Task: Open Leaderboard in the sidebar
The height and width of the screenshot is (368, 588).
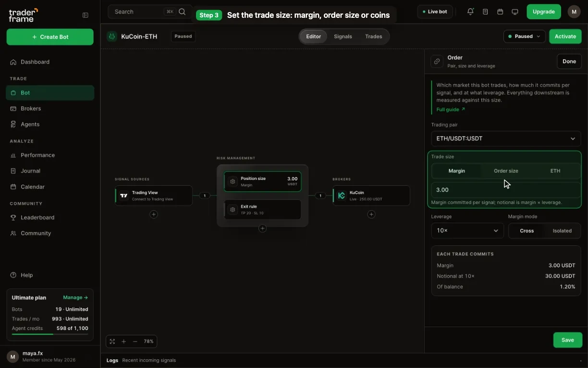Action: point(50,217)
